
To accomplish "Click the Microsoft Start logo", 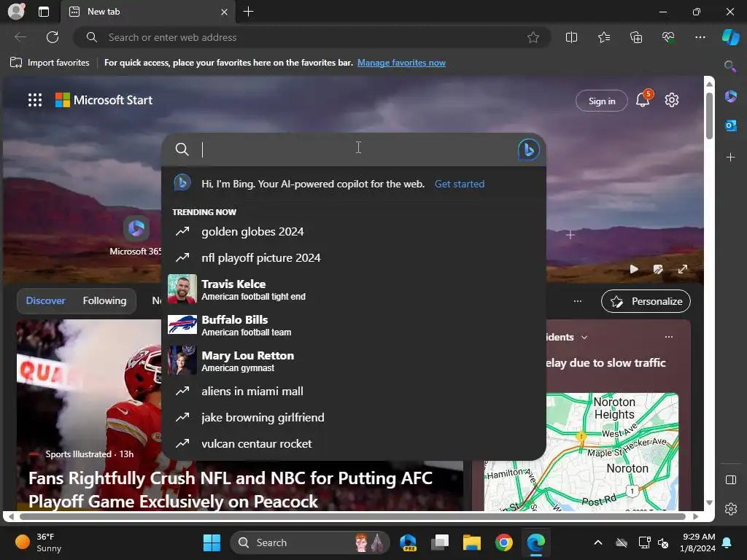I will coord(104,100).
